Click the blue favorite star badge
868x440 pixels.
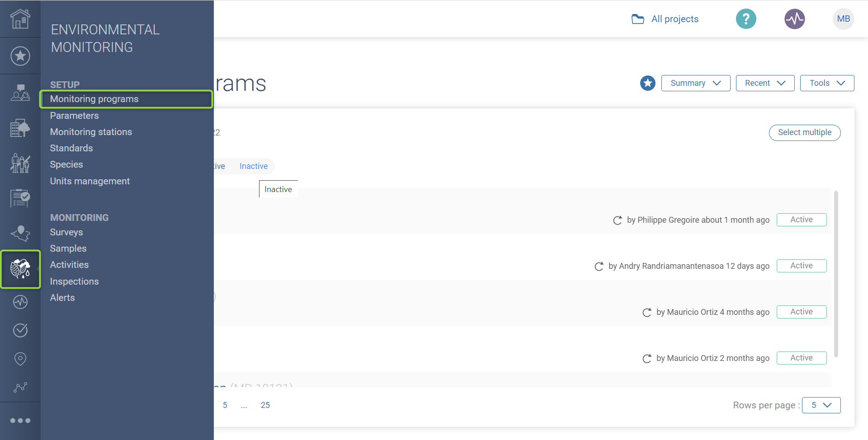tap(647, 83)
